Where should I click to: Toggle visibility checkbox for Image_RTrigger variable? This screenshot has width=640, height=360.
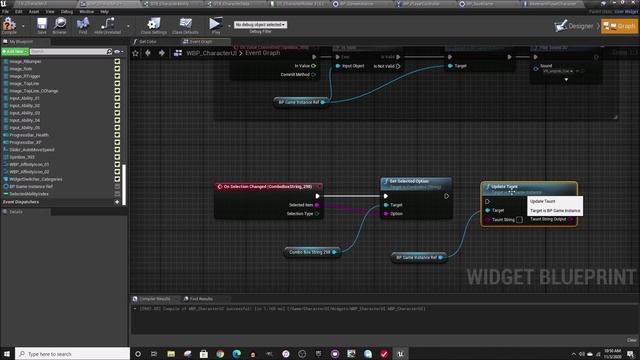click(117, 76)
